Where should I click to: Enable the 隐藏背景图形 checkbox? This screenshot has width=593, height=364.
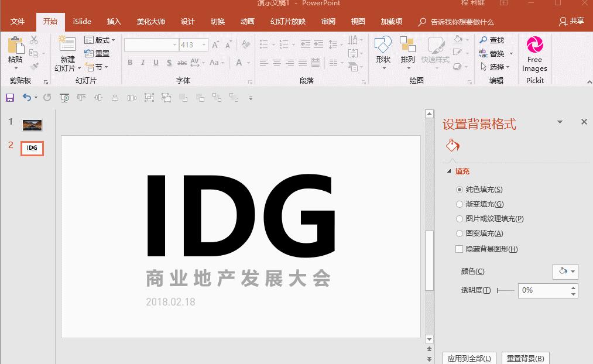click(x=460, y=249)
